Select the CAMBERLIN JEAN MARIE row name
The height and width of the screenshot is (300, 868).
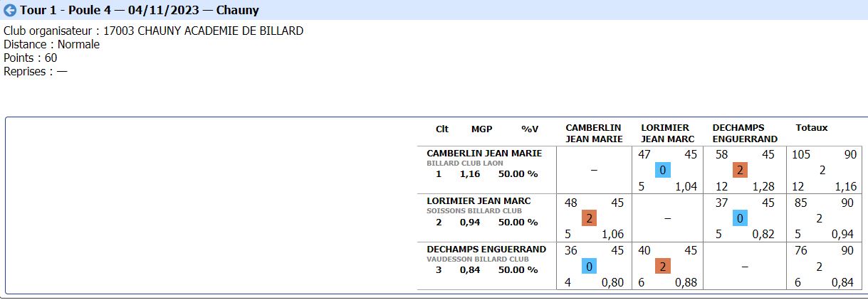tap(484, 153)
